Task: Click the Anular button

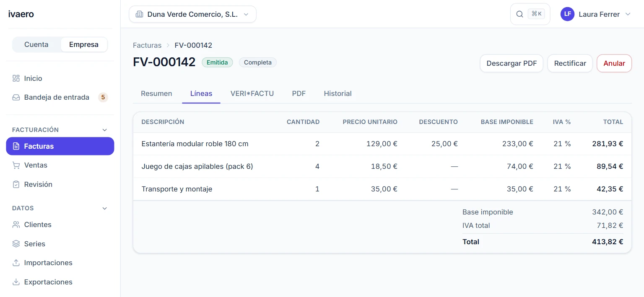Action: click(x=614, y=63)
